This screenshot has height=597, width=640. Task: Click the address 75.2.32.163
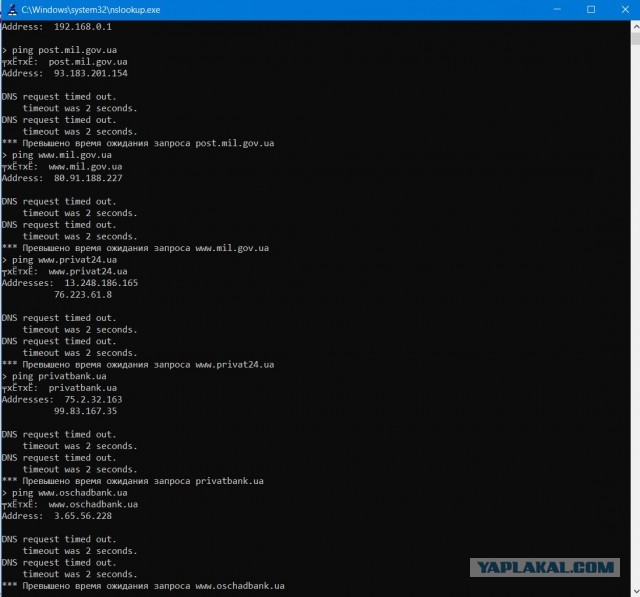(93, 399)
